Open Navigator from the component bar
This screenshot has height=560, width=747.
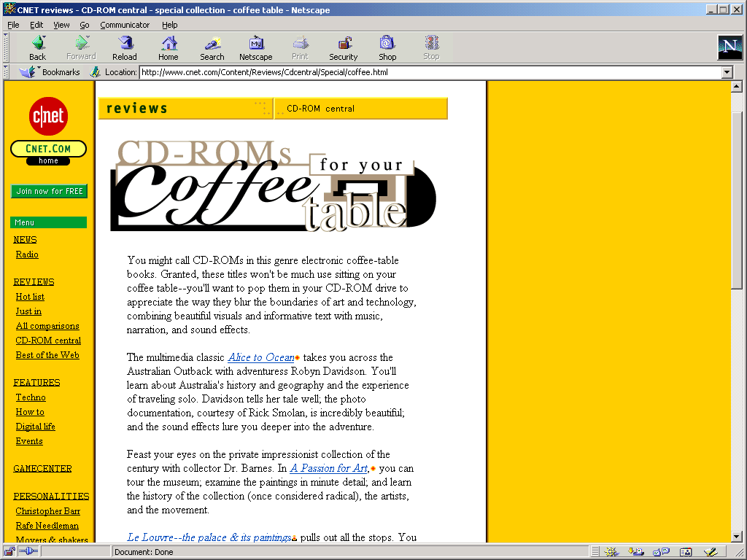pyautogui.click(x=611, y=552)
